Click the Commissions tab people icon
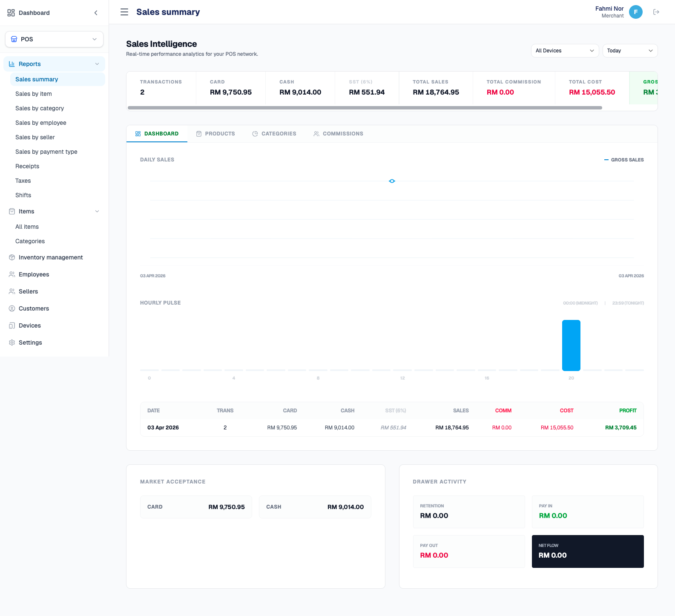This screenshot has width=675, height=616. click(316, 134)
